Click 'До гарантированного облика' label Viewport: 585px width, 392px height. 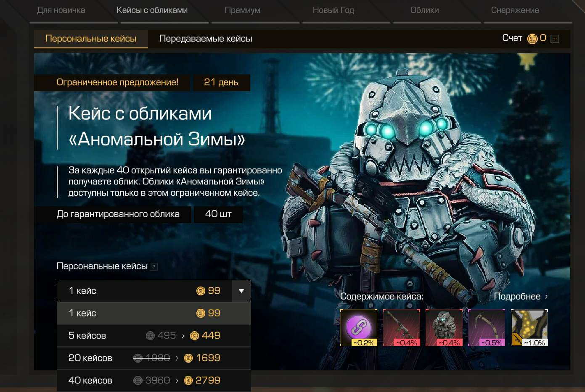(118, 214)
